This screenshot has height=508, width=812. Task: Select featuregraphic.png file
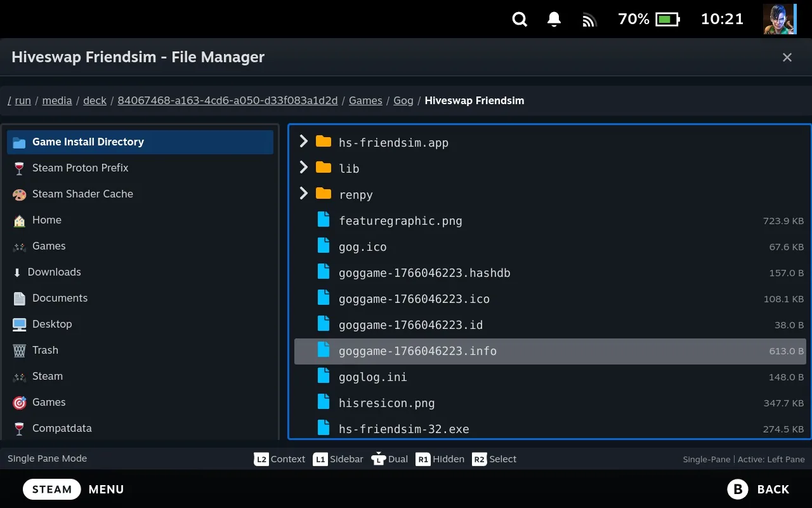coord(550,221)
